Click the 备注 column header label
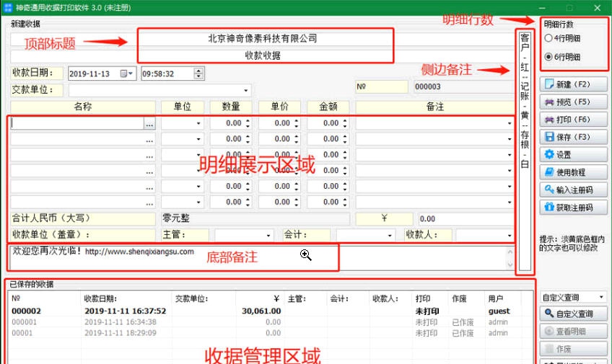 click(x=434, y=107)
